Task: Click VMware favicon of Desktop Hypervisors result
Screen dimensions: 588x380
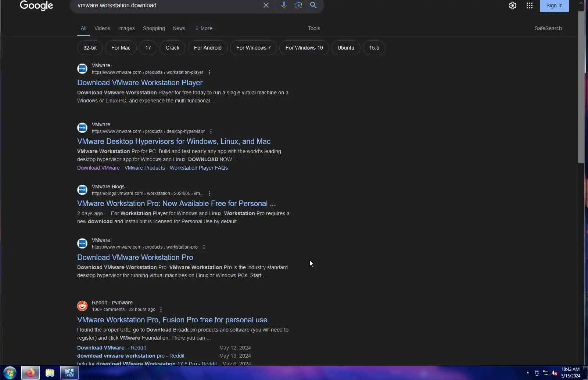Action: pos(82,128)
